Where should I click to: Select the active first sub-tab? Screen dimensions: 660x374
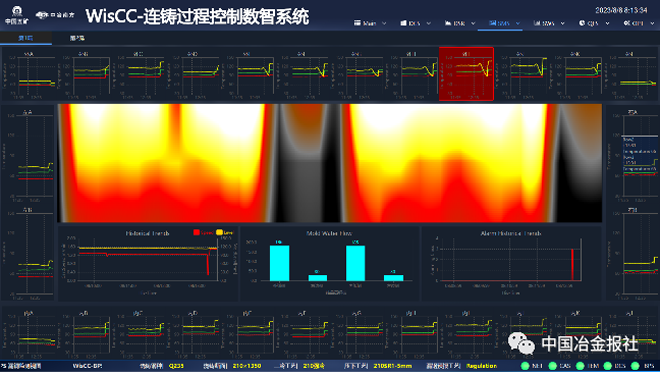[x=26, y=38]
